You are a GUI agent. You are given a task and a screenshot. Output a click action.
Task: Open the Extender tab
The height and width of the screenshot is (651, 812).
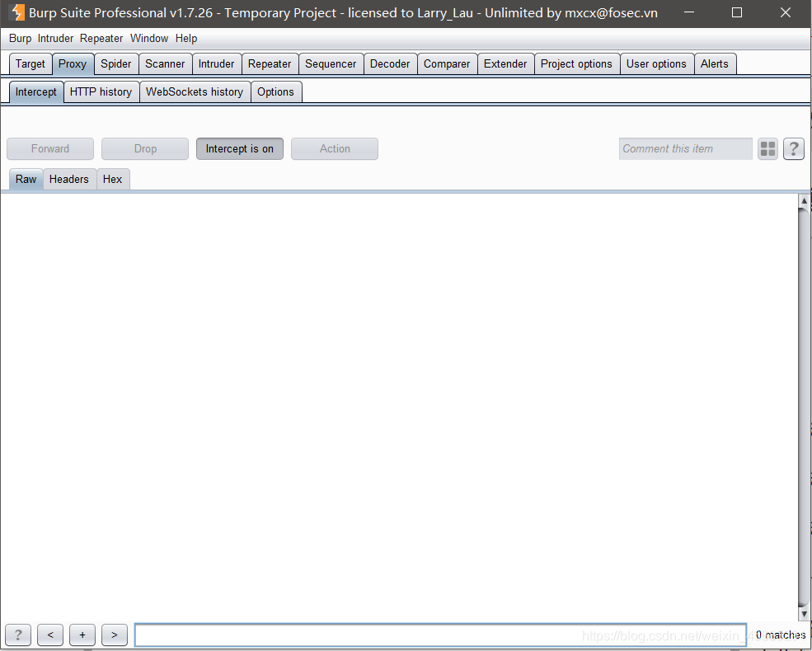(505, 64)
